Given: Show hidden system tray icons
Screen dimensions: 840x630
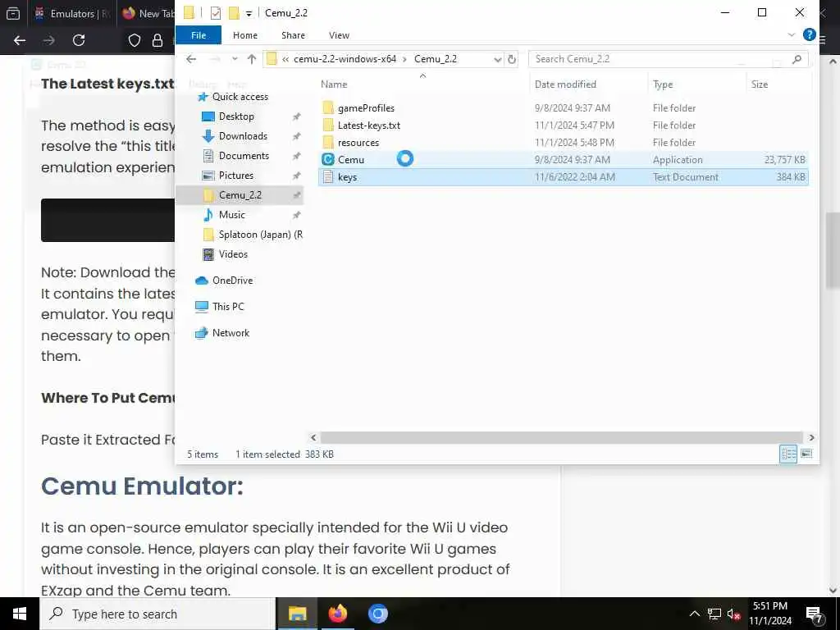Looking at the screenshot, I should point(694,614).
